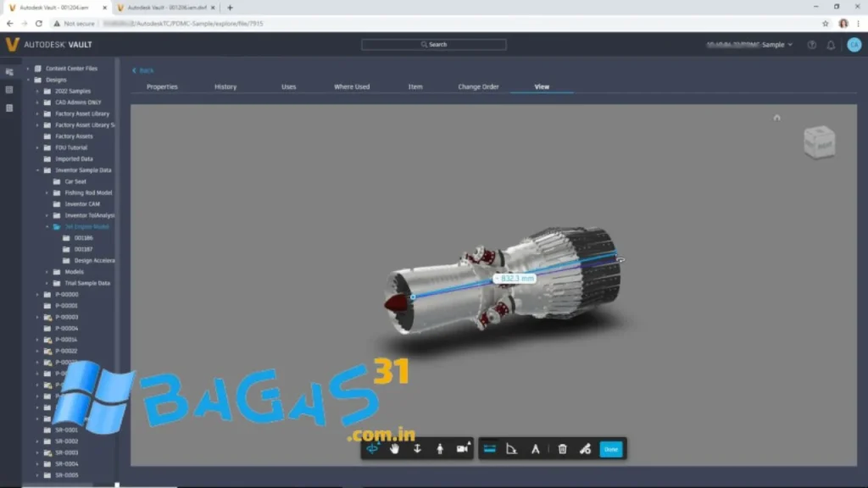Image resolution: width=868 pixels, height=488 pixels.
Task: Open a new browser tab
Action: [x=230, y=8]
